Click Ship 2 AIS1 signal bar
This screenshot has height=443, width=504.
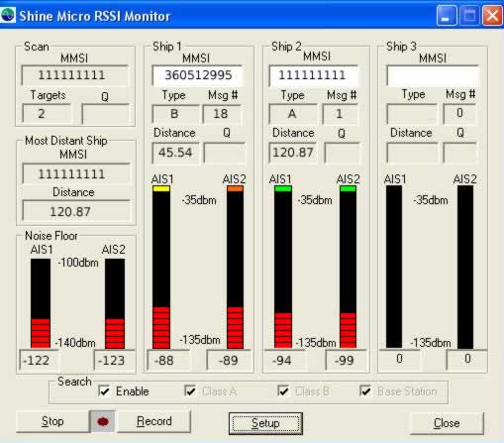pyautogui.click(x=283, y=267)
